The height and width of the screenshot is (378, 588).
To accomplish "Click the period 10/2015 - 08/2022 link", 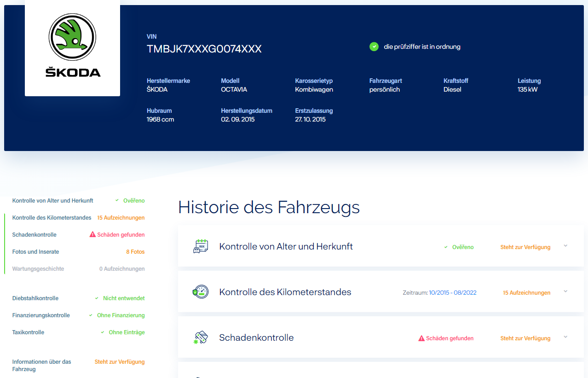I will 453,293.
